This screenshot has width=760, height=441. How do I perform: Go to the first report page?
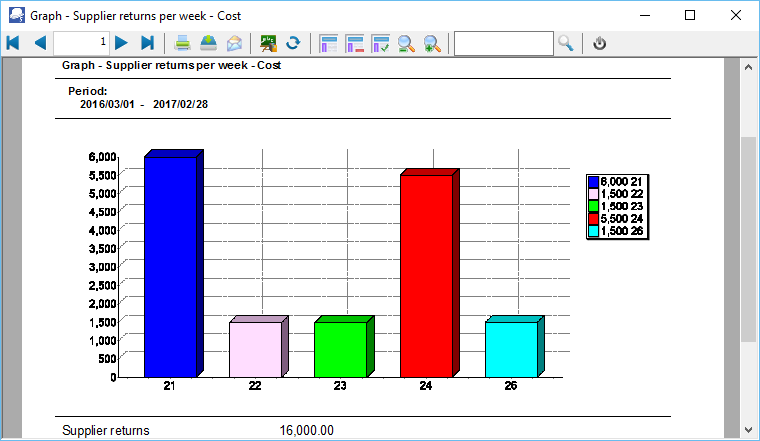pos(13,43)
